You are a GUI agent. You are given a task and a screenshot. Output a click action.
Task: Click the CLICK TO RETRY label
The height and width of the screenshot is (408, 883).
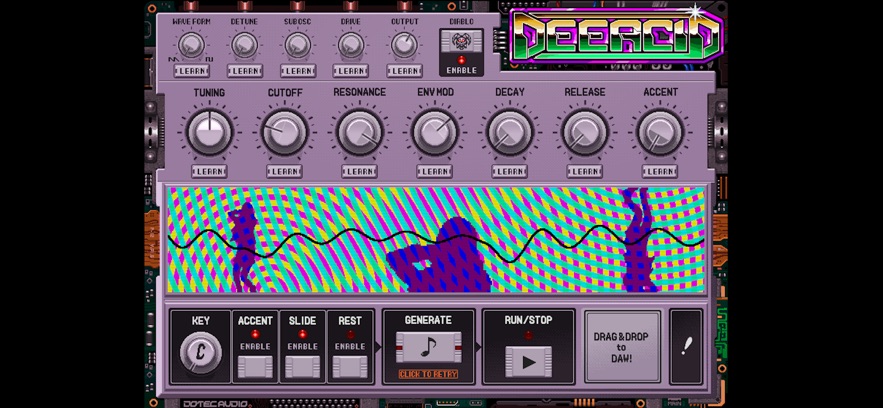tap(429, 374)
